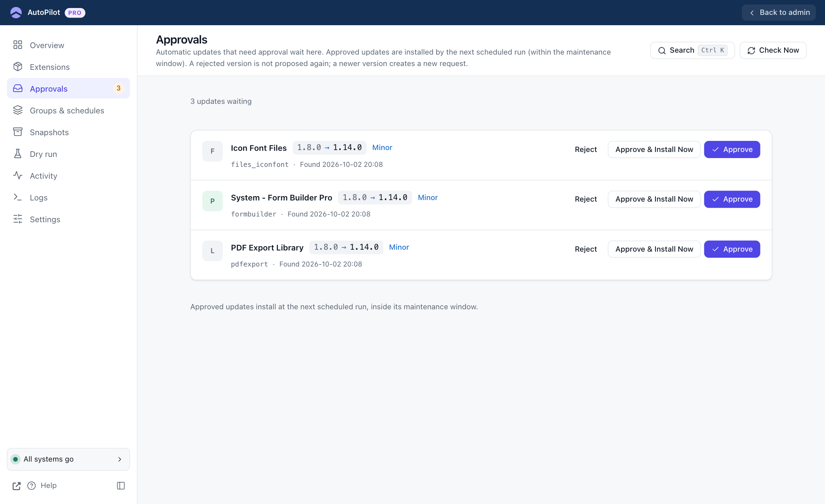The width and height of the screenshot is (825, 504).
Task: Click the P avatar for Form Builder Pro
Action: point(212,201)
